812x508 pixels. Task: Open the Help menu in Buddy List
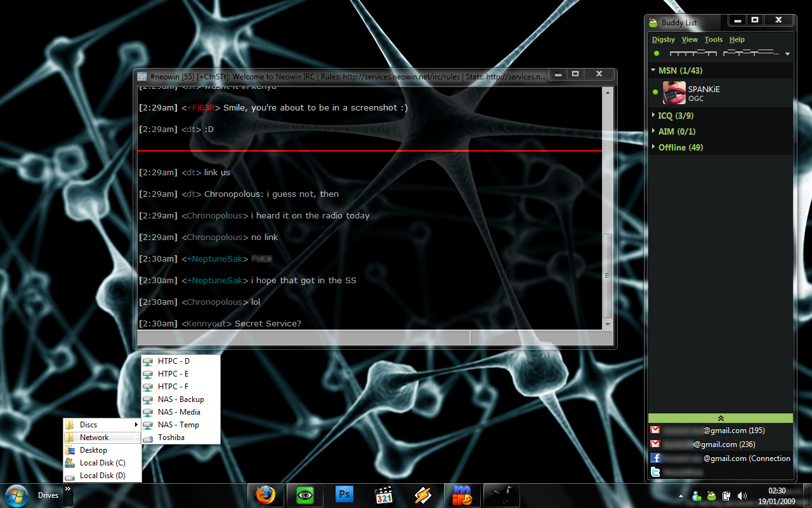(x=737, y=39)
